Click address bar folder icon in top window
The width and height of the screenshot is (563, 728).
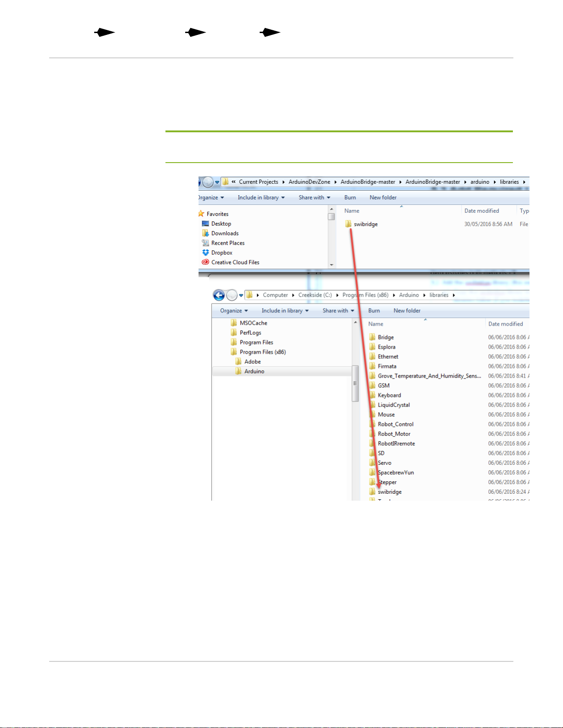(x=225, y=182)
